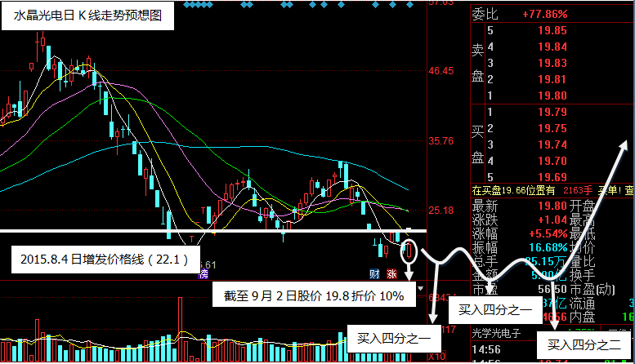Viewport: 635px width, 364px height.
Task: Click the 最新 latest price 19.80
Action: coord(552,206)
